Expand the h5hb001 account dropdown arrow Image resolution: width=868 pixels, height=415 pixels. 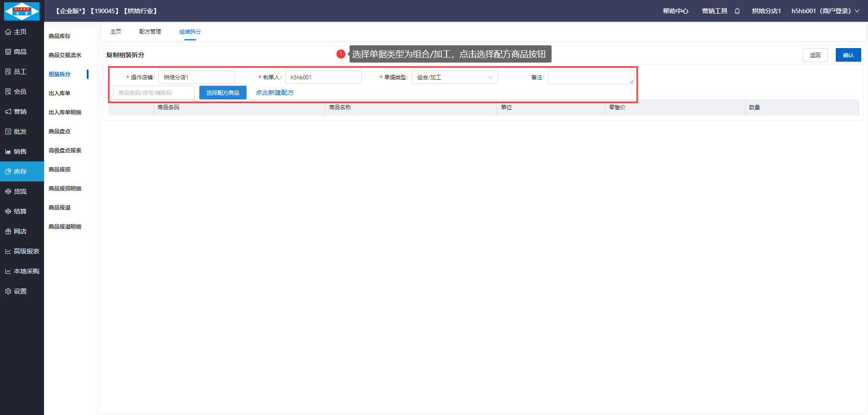tap(857, 11)
